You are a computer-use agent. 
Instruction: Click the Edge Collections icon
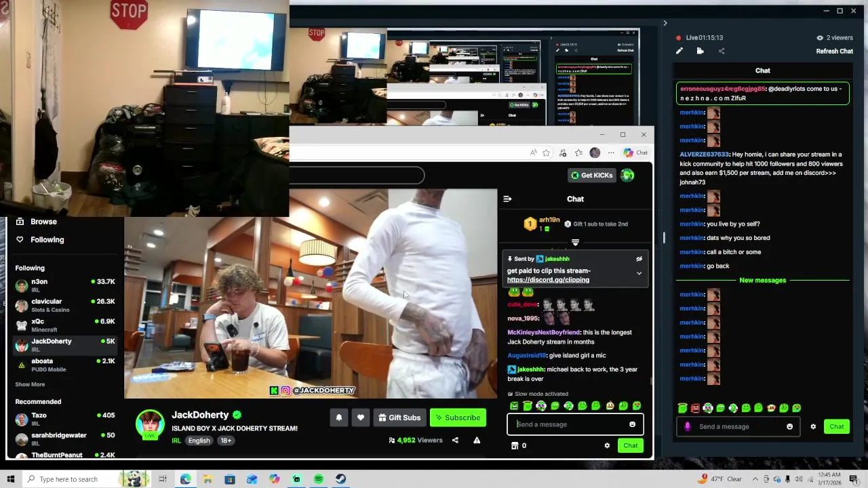click(578, 152)
